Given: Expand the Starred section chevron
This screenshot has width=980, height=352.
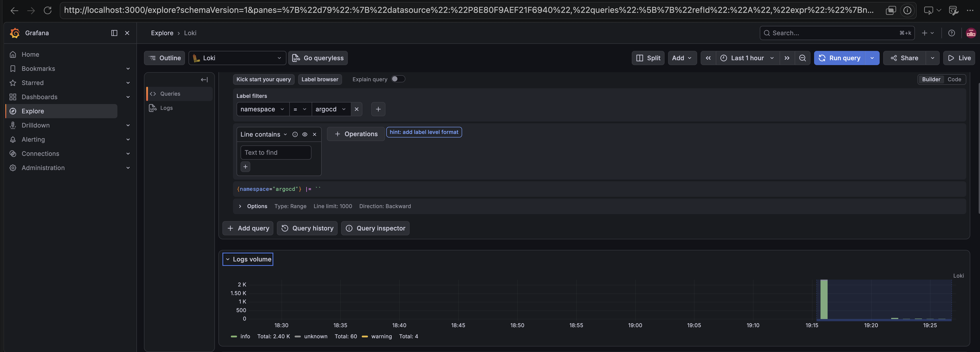Looking at the screenshot, I should click(128, 83).
